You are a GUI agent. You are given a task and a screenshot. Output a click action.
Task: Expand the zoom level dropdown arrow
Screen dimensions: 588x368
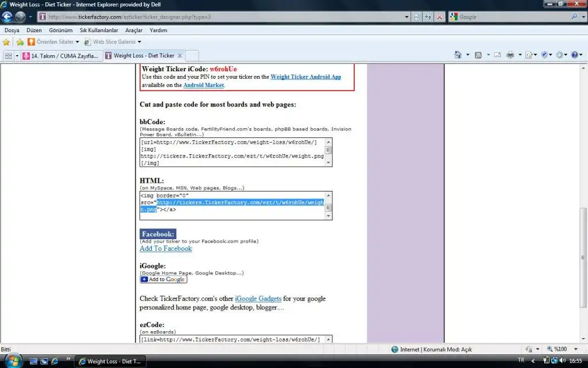(576, 349)
